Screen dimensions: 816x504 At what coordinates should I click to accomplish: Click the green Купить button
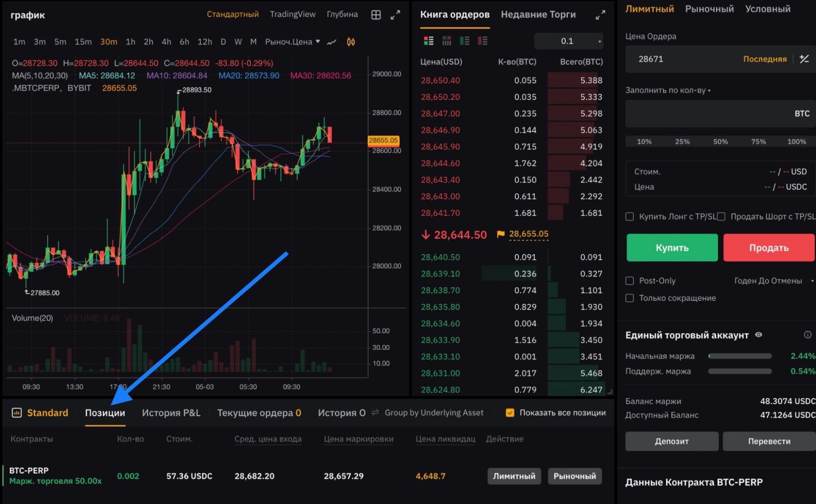click(x=672, y=248)
